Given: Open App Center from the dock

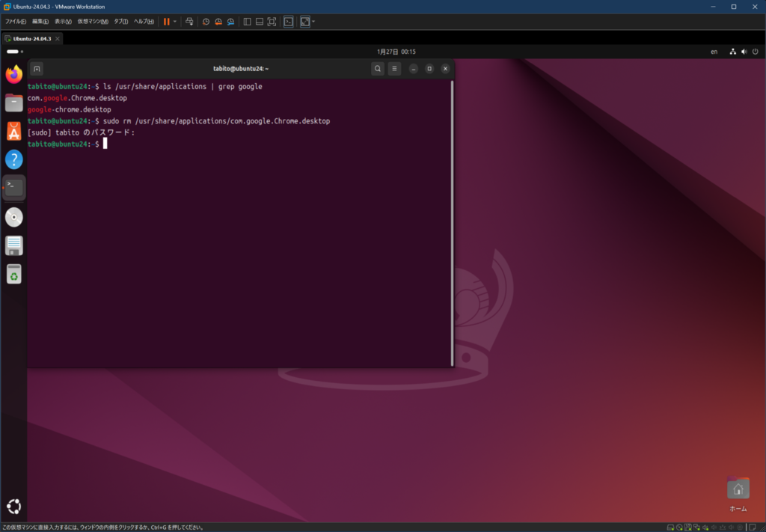Looking at the screenshot, I should pos(14,131).
